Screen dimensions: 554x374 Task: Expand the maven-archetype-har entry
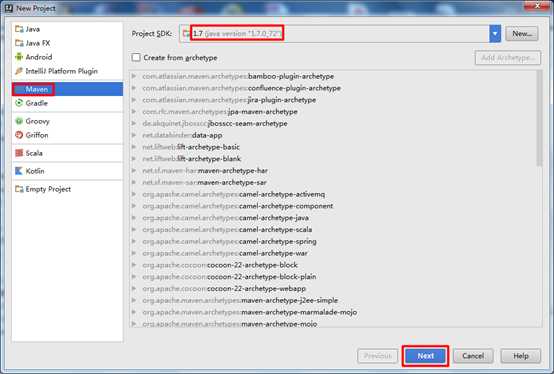tap(134, 171)
